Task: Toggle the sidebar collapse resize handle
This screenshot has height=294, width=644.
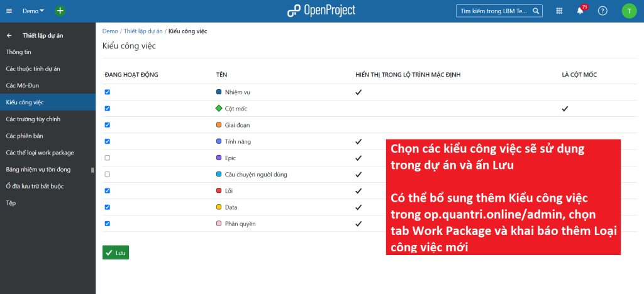Action: click(92, 170)
